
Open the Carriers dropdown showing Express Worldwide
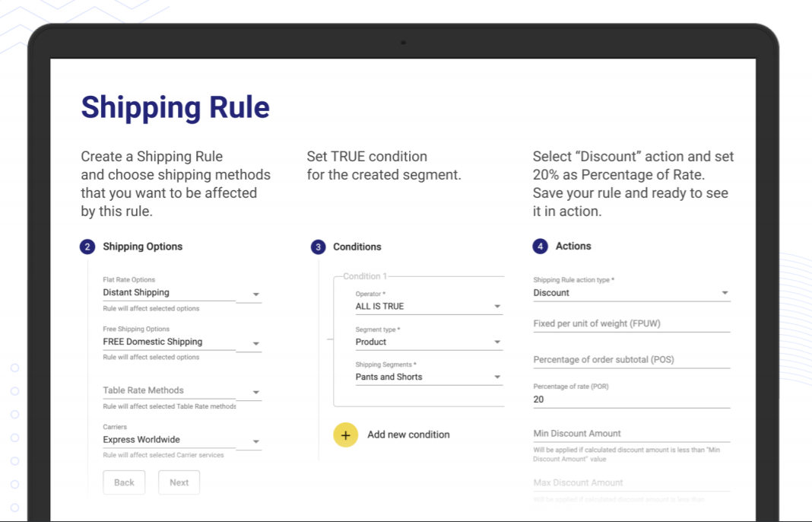(x=257, y=440)
